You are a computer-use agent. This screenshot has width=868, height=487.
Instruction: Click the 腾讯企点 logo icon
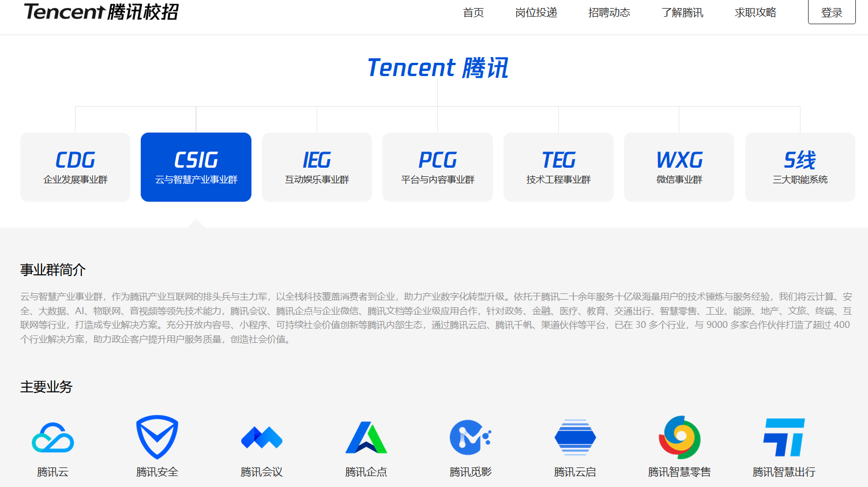click(366, 437)
